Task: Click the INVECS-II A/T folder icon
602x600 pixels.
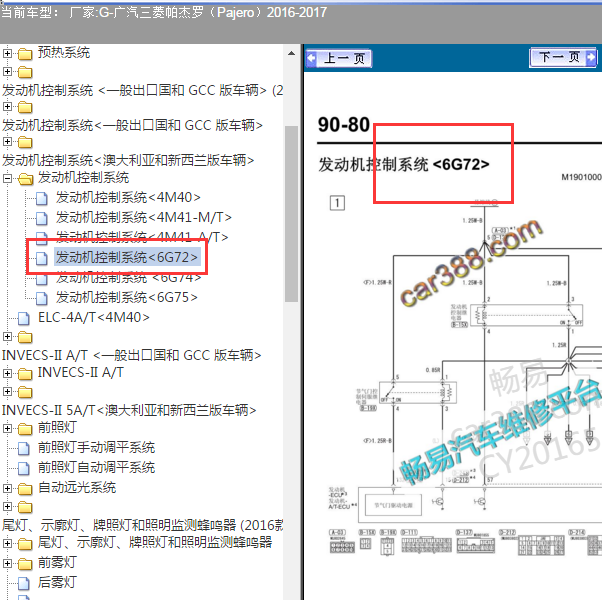Action: point(25,374)
